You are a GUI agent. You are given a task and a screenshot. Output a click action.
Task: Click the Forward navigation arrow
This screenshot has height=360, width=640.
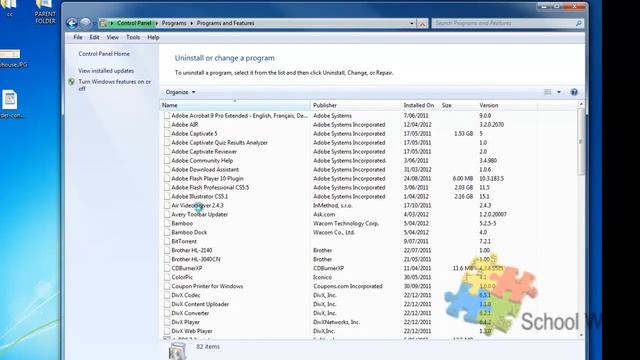85,23
